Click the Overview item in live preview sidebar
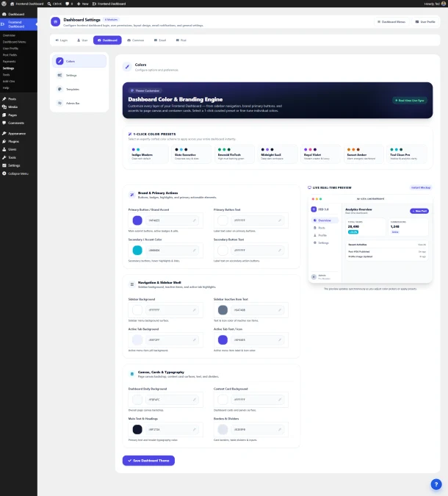 coord(325,220)
